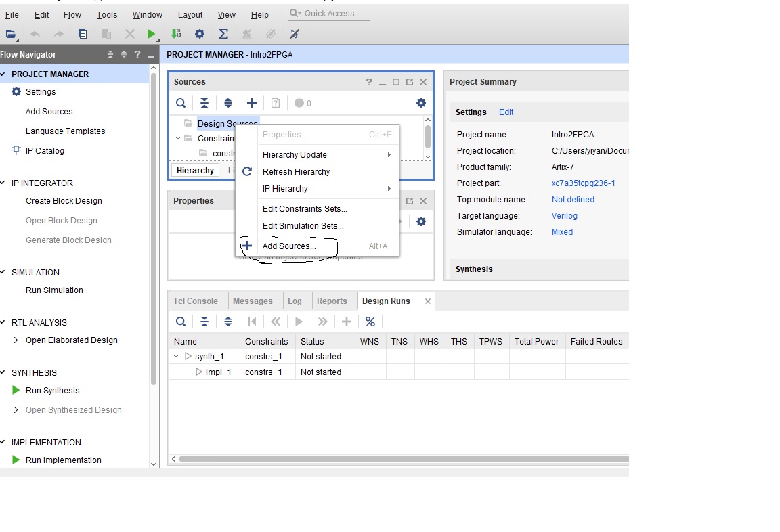Open IP Catalog in the Flow Navigator
This screenshot has width=780, height=532.
[x=45, y=151]
